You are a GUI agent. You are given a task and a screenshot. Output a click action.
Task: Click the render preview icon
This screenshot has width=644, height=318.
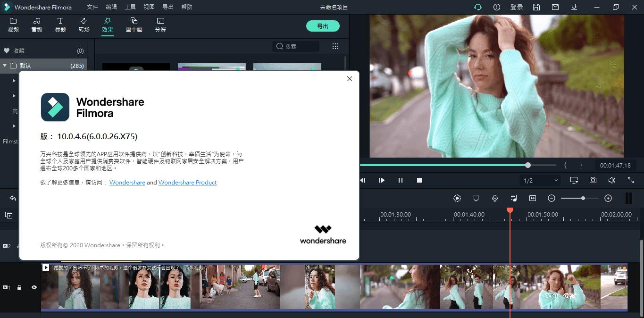(x=457, y=198)
